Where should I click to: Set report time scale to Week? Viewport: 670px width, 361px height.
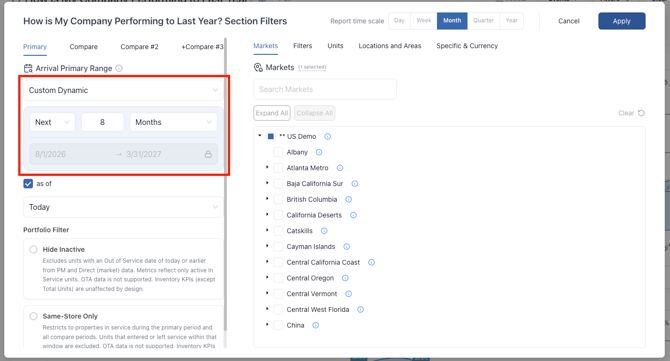pos(423,21)
